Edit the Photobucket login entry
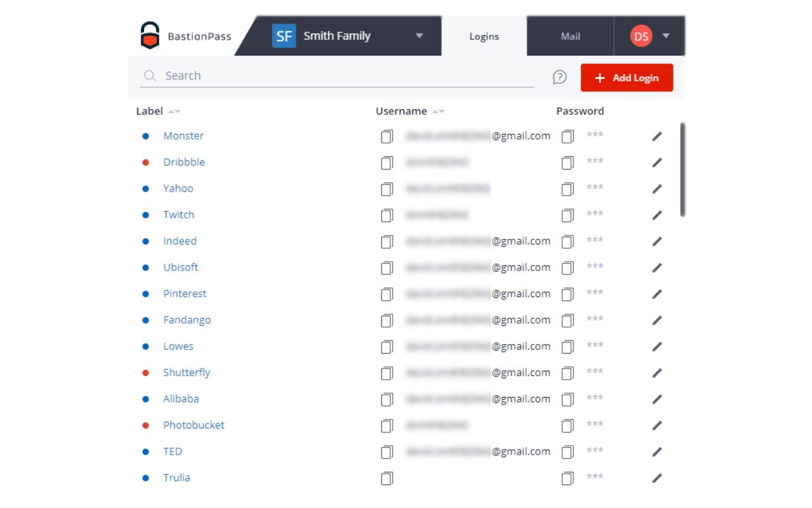This screenshot has height=508, width=812. 657,425
